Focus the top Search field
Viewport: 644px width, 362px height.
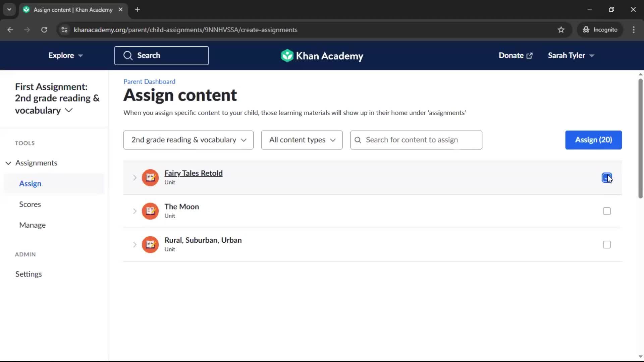click(x=161, y=56)
